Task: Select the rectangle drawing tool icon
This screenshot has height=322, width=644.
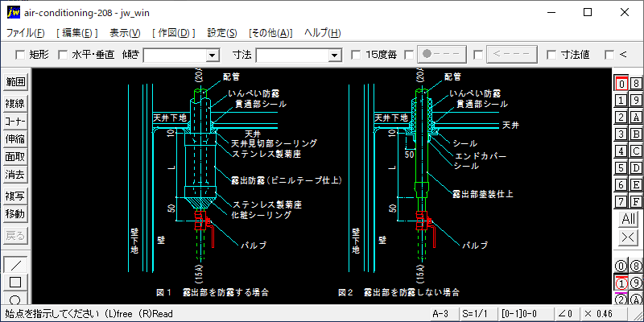Action: (x=15, y=282)
